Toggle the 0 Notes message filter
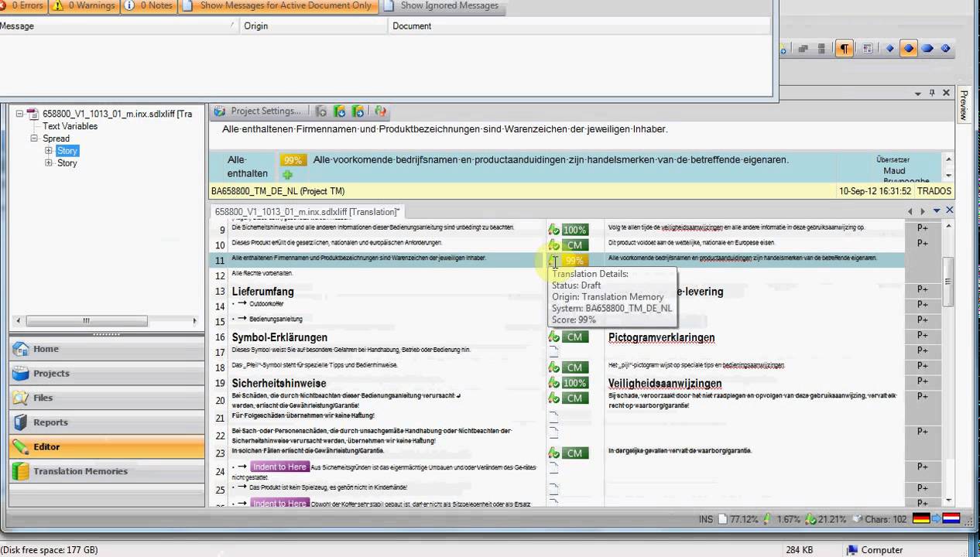This screenshot has width=980, height=557. 149,5
